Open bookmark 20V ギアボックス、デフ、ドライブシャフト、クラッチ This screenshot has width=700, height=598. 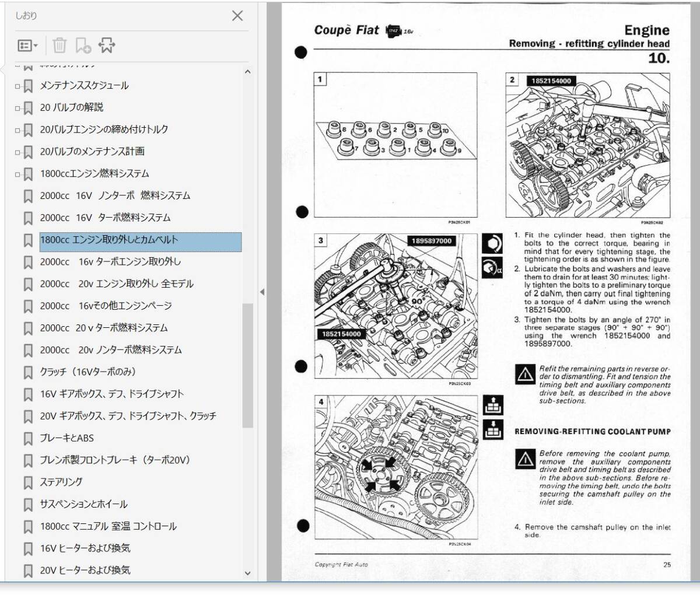tap(128, 416)
